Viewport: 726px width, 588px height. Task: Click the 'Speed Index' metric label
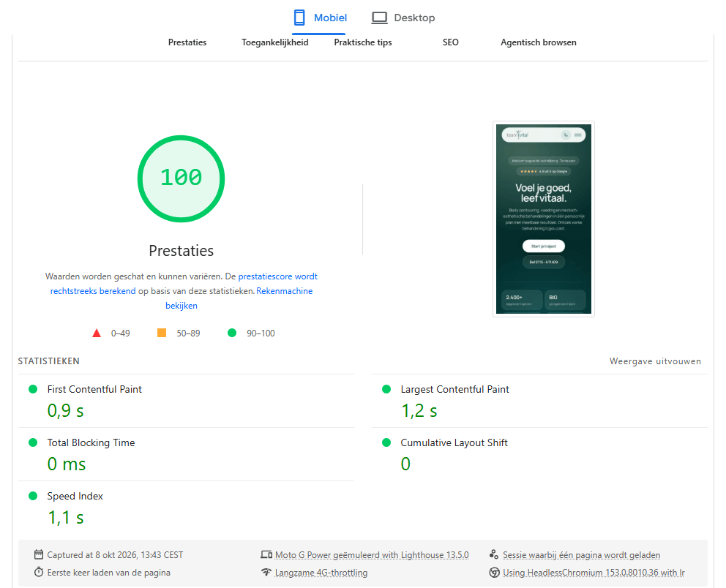tap(75, 496)
